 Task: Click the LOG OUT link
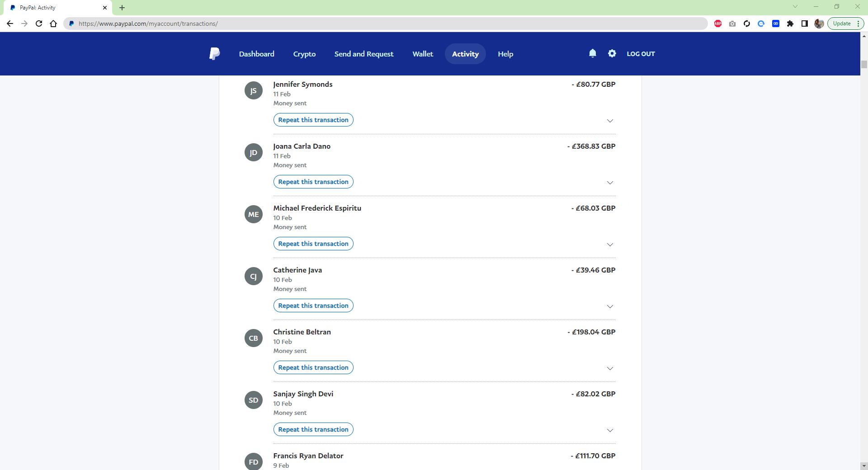pos(640,54)
